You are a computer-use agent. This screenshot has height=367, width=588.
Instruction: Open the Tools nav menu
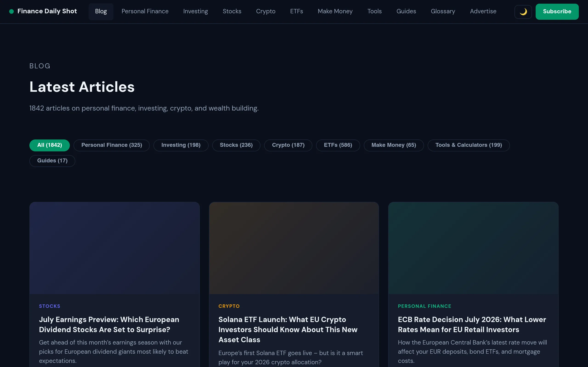click(x=374, y=11)
